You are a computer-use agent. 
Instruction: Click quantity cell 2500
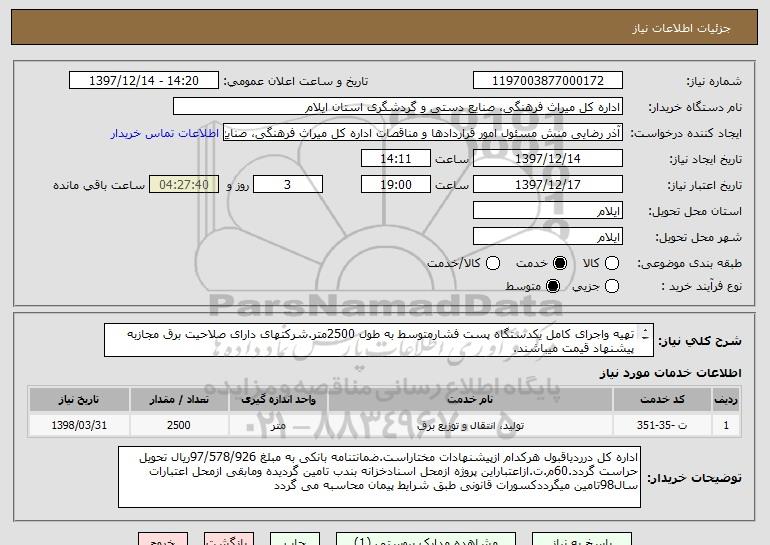click(179, 425)
